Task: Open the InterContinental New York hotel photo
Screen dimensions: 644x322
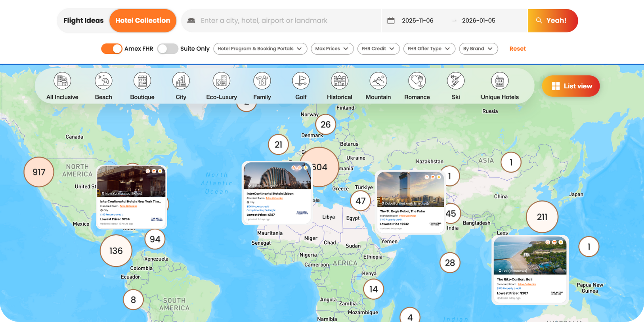Action: click(132, 181)
